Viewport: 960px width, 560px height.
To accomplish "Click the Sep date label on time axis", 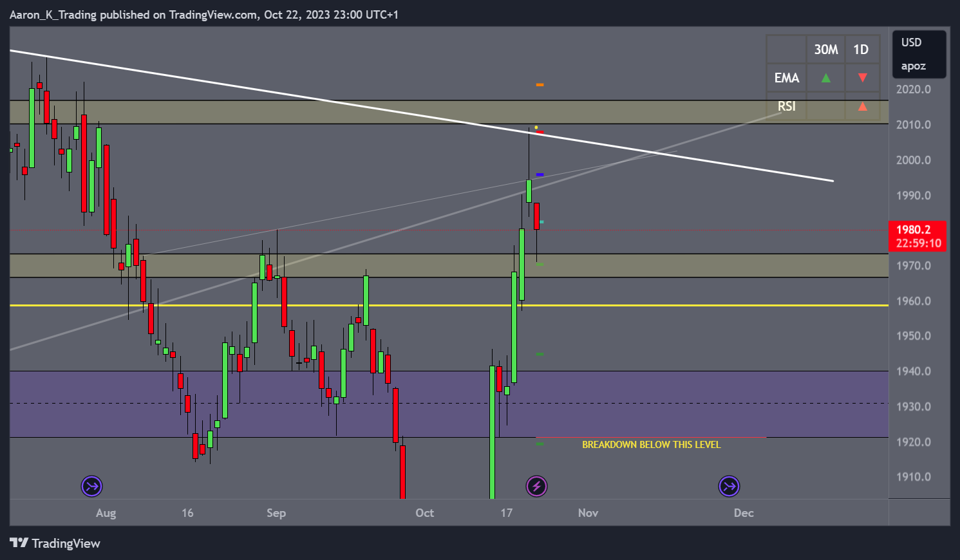I will [x=276, y=513].
